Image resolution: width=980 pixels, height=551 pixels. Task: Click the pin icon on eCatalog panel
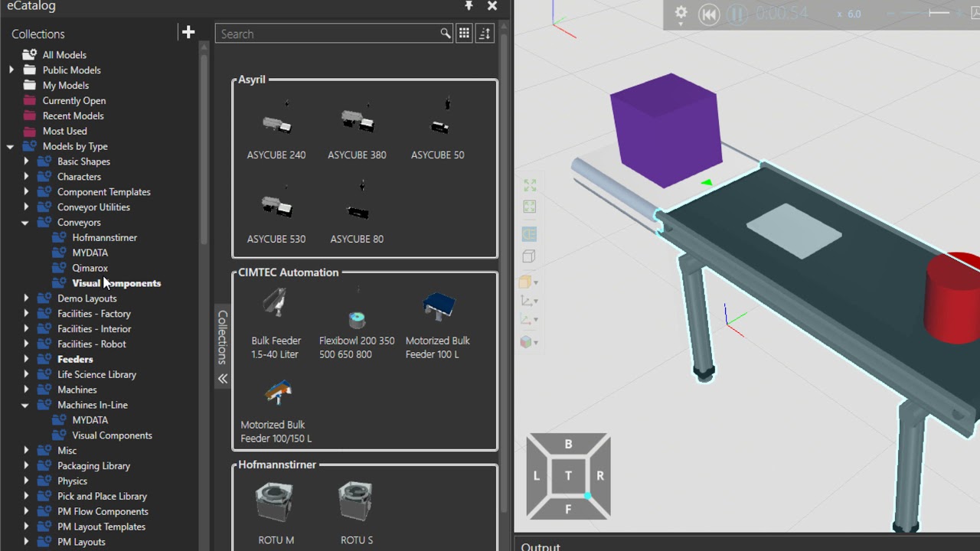[x=469, y=7]
